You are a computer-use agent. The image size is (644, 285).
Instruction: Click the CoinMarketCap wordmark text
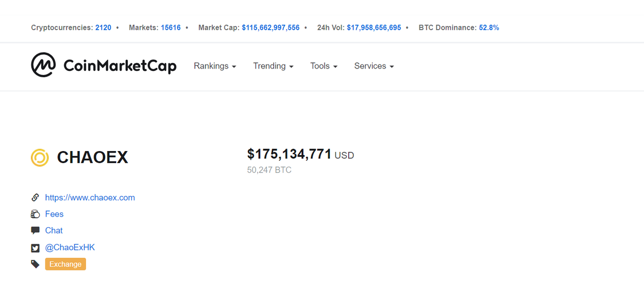tap(120, 66)
